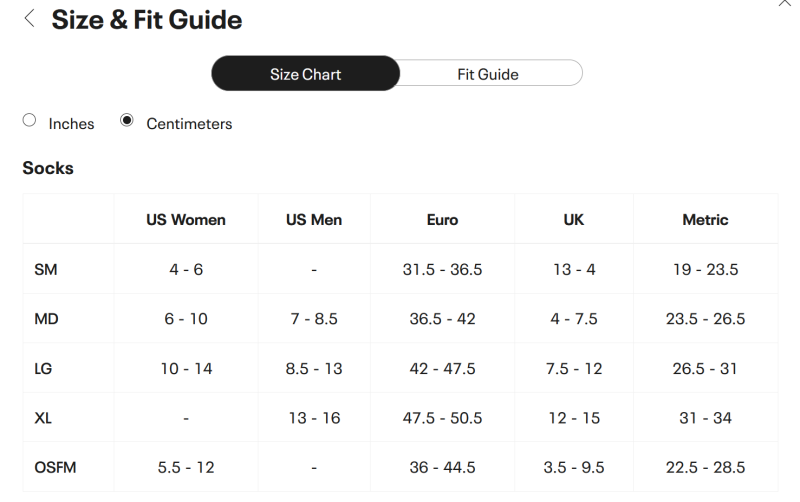Screen dimensions: 800x502
Task: Click the back chevron beside Size & Fit Guide
Action: [x=29, y=19]
